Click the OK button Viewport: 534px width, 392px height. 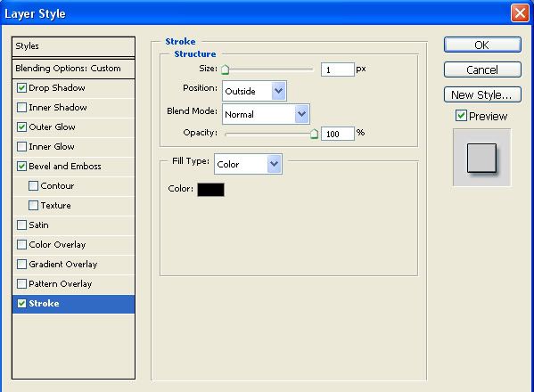[x=482, y=45]
